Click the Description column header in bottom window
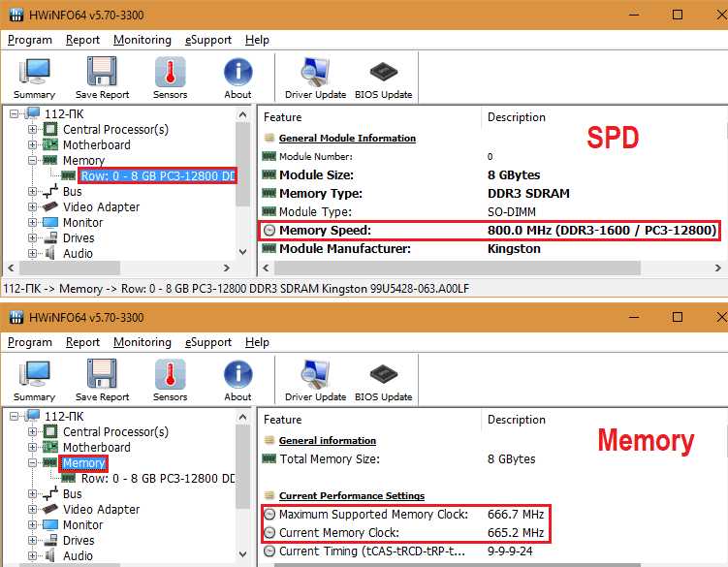Viewport: 728px width, 567px height. [x=517, y=420]
